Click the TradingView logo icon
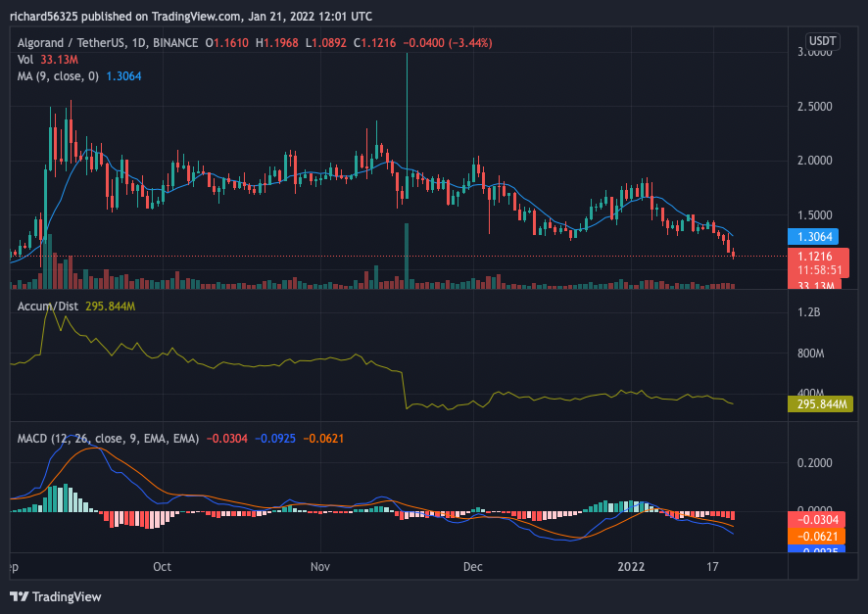 pos(20,596)
